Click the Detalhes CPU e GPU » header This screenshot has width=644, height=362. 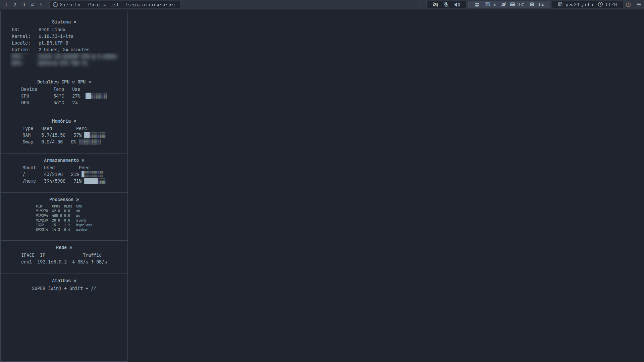click(64, 82)
